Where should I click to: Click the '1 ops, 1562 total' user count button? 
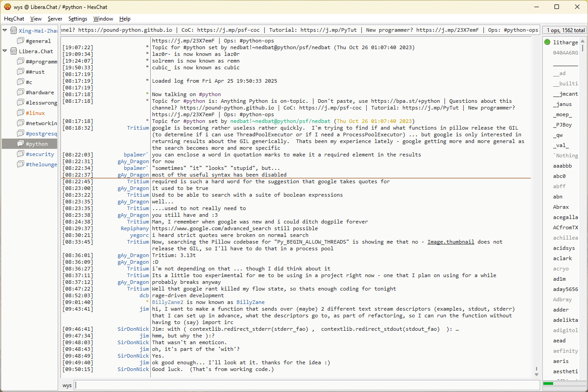pyautogui.click(x=565, y=30)
